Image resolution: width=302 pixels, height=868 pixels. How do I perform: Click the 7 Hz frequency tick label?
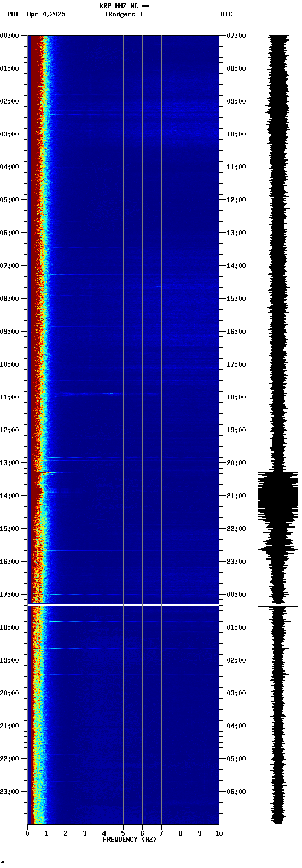[x=161, y=833]
